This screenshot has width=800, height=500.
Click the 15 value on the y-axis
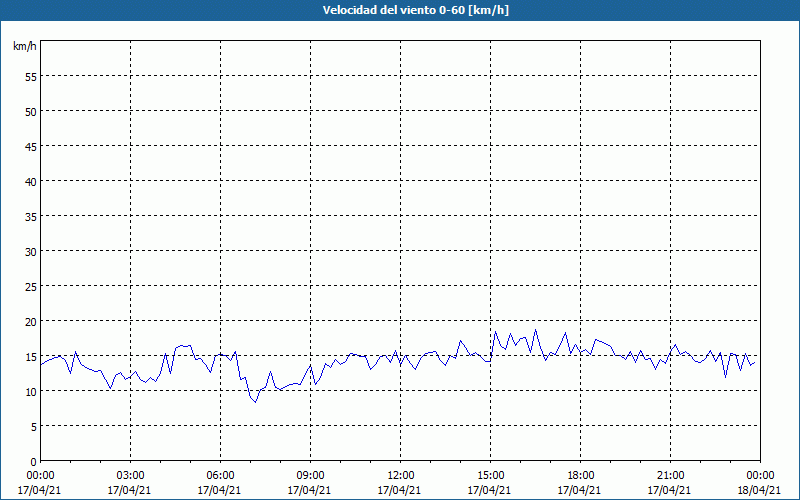[x=31, y=357]
